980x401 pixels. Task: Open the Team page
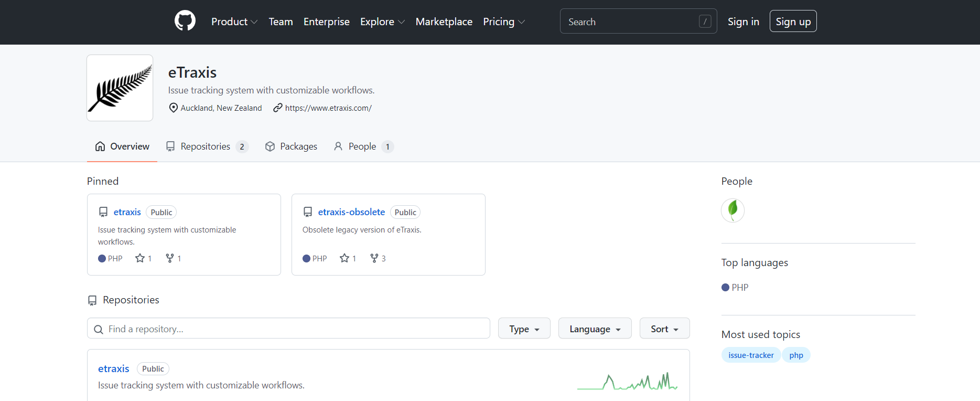pyautogui.click(x=281, y=22)
